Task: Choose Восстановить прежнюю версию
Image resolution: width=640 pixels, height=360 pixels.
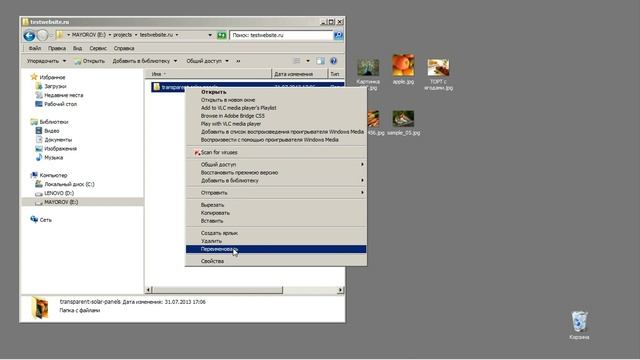Action: coord(276,172)
